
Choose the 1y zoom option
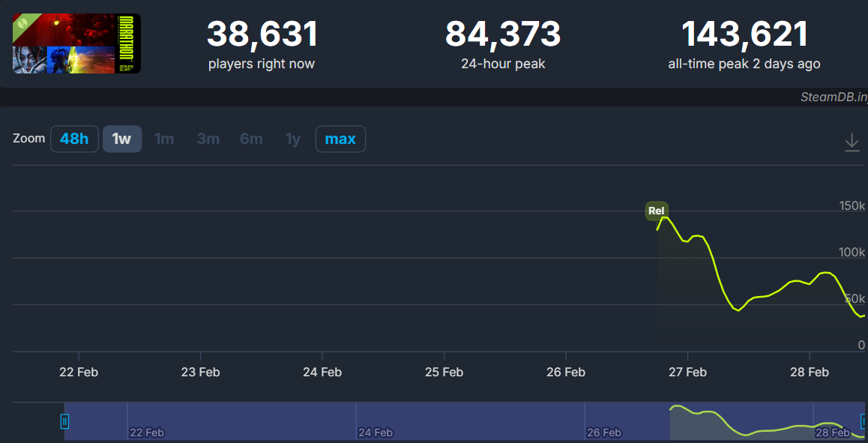point(293,139)
